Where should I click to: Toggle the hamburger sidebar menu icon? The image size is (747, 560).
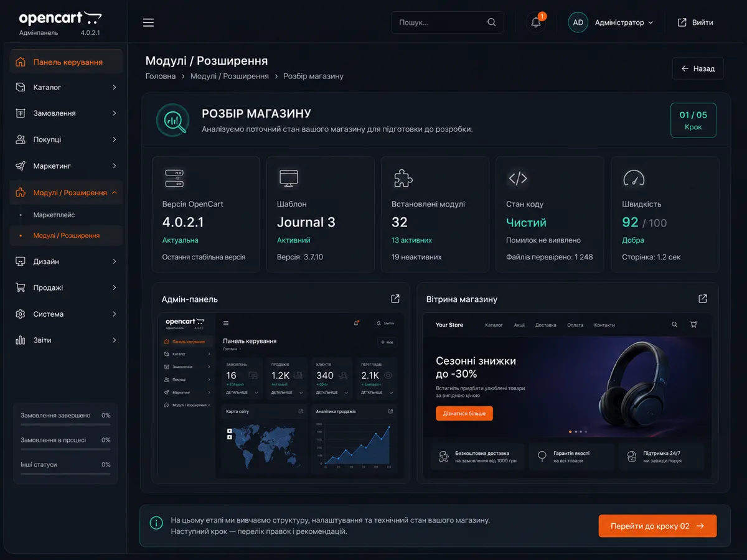[148, 22]
